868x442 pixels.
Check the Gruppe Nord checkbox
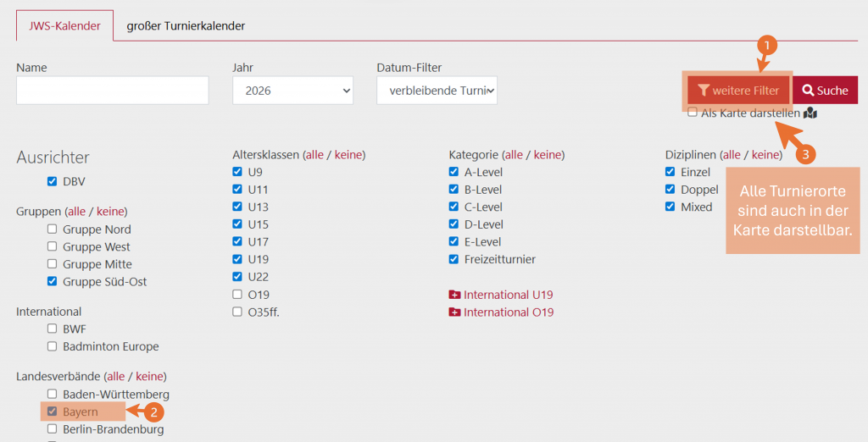tap(53, 229)
